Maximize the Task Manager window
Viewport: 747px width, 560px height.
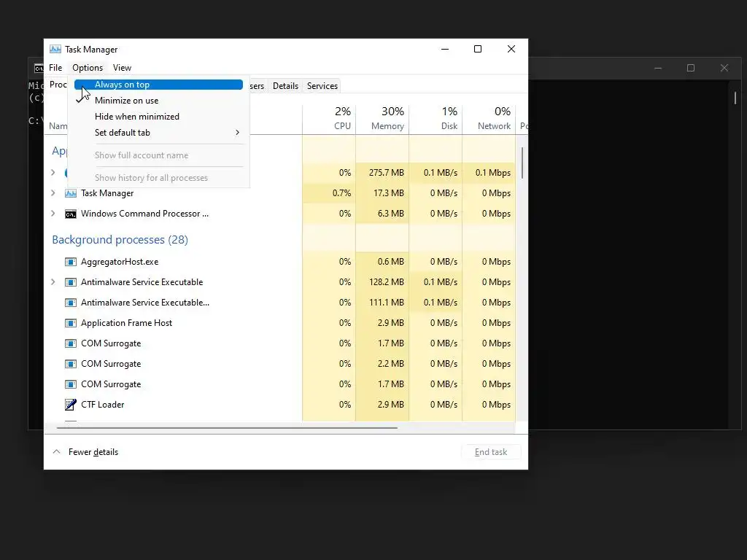pyautogui.click(x=478, y=49)
